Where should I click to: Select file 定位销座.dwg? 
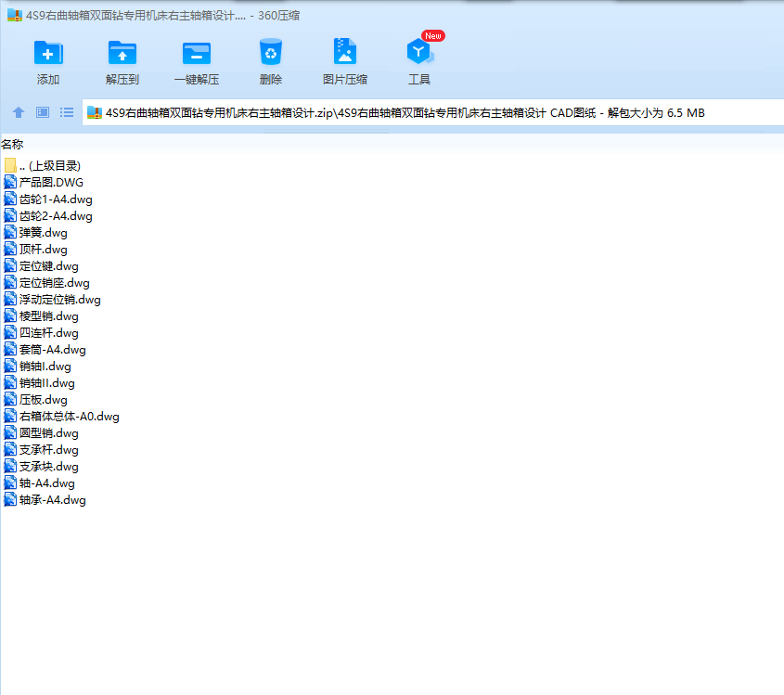(47, 282)
